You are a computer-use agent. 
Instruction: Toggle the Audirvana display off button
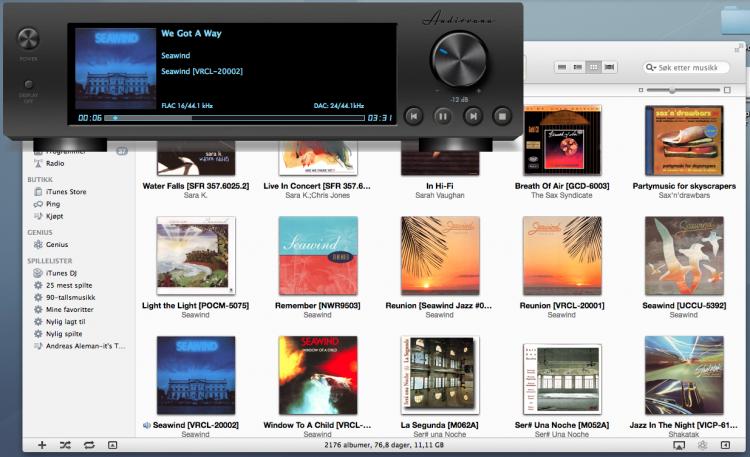(29, 84)
